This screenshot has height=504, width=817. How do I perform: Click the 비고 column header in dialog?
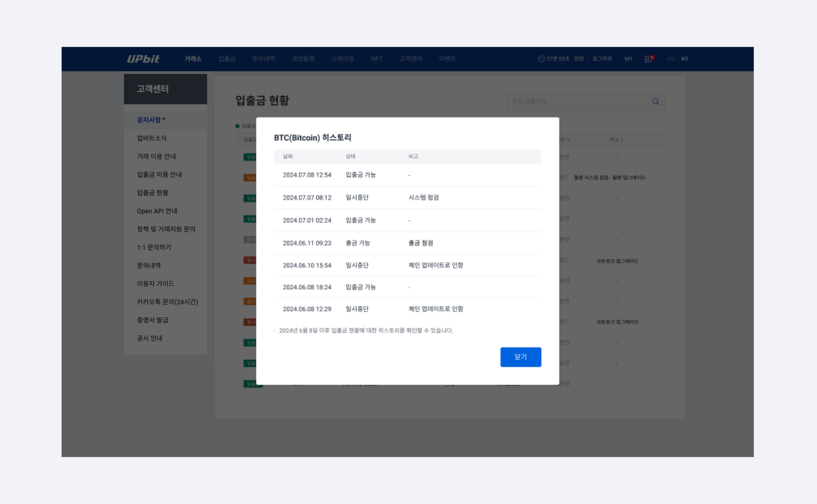point(413,156)
